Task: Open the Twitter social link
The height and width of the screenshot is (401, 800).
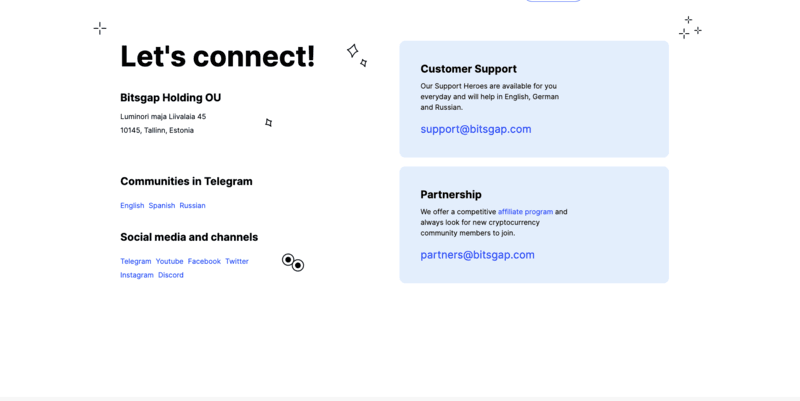Action: point(237,261)
